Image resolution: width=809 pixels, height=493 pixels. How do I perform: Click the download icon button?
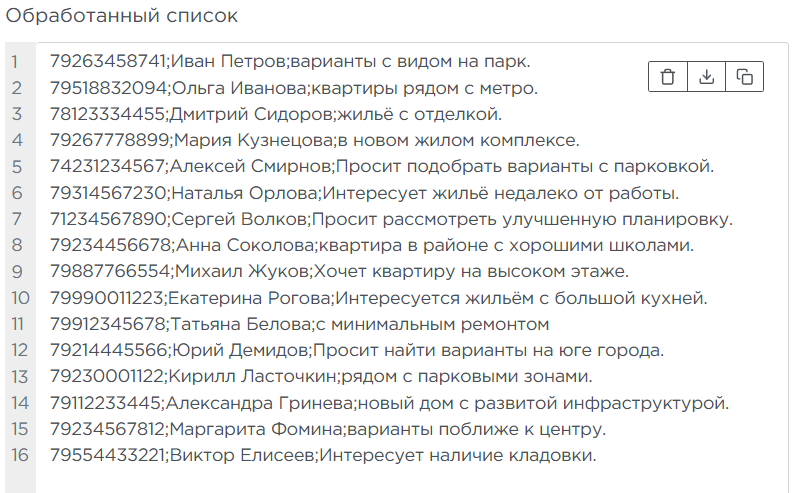click(706, 77)
